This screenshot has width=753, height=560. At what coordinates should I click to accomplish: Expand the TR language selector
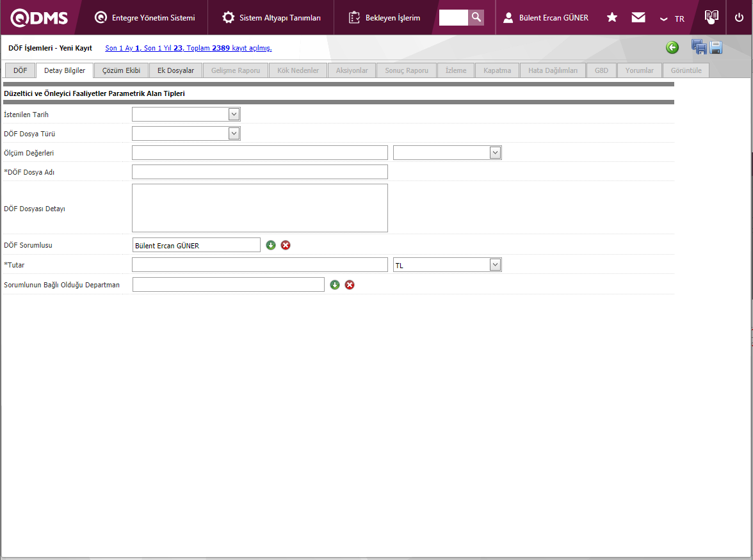point(672,19)
